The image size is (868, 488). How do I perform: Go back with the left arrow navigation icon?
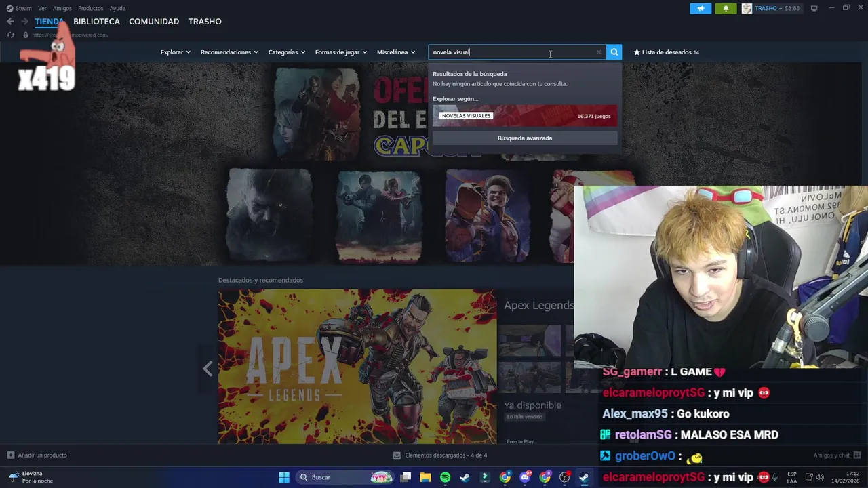(x=10, y=22)
